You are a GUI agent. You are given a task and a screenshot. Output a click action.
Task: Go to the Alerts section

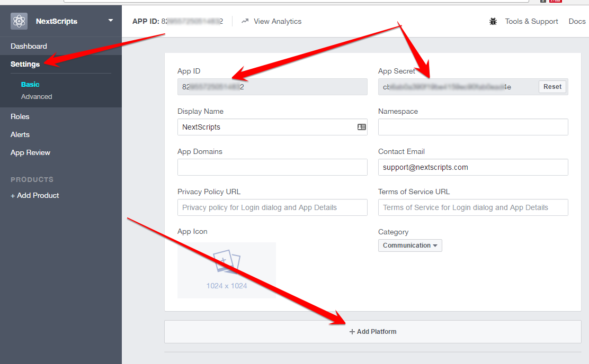point(20,134)
